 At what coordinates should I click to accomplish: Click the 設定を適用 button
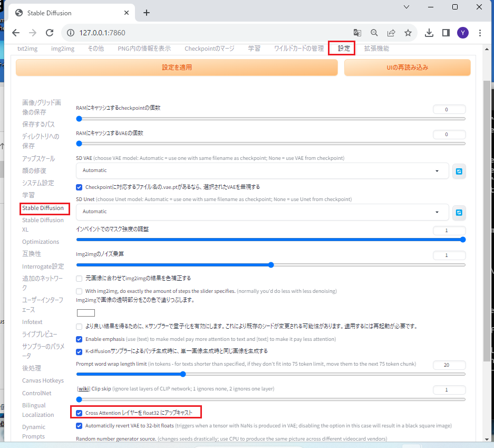click(177, 68)
